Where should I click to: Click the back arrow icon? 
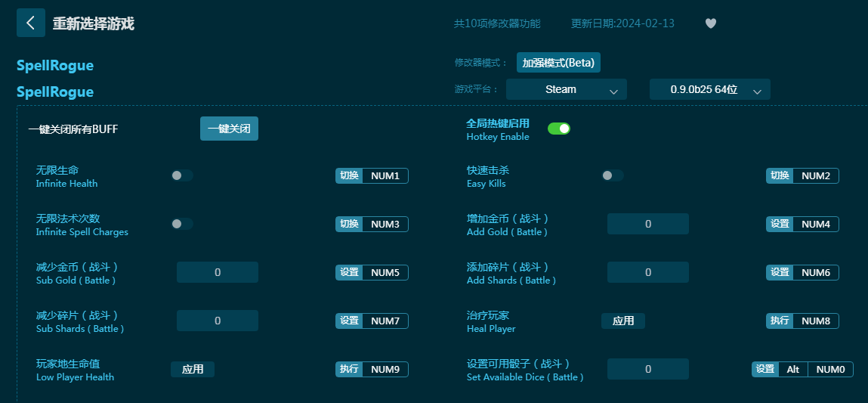coord(30,23)
